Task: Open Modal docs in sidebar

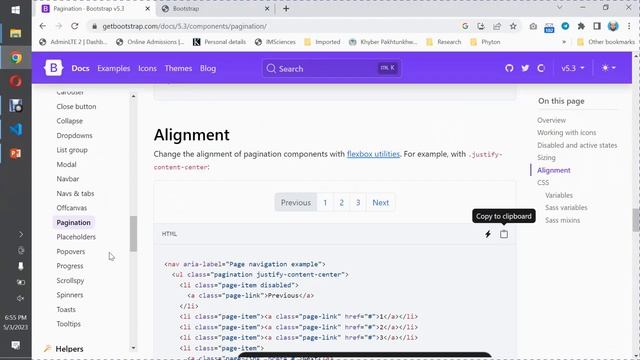Action: point(67,164)
